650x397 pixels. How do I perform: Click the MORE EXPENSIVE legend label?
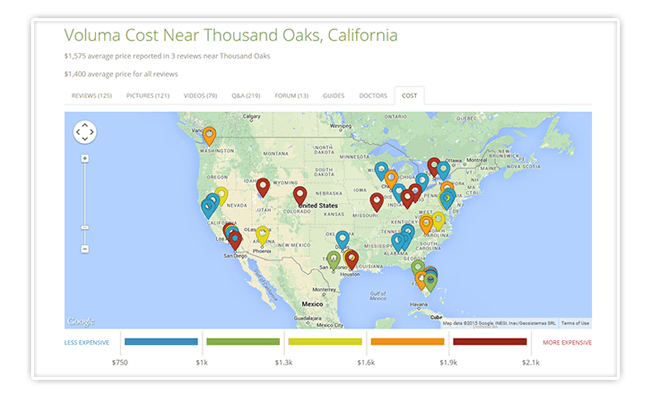coord(567,343)
